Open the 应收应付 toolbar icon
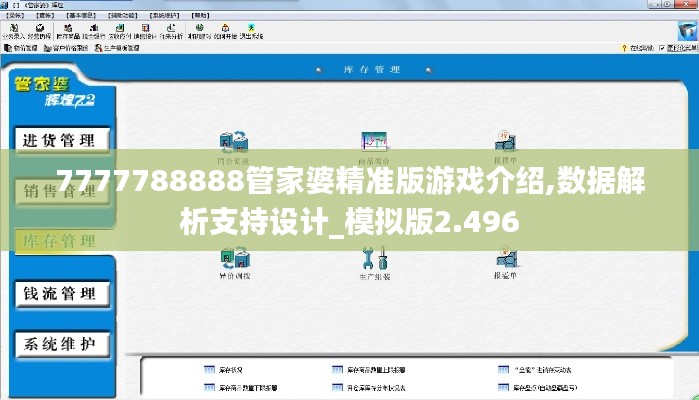Viewport: 699px width, 400px height. pyautogui.click(x=119, y=31)
